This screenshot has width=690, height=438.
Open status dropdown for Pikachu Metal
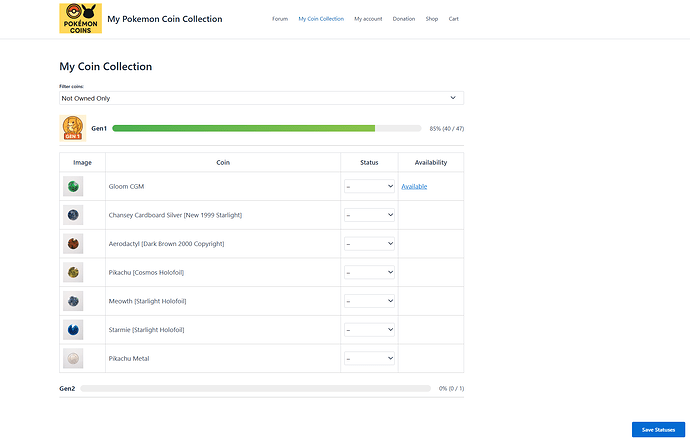click(x=369, y=358)
